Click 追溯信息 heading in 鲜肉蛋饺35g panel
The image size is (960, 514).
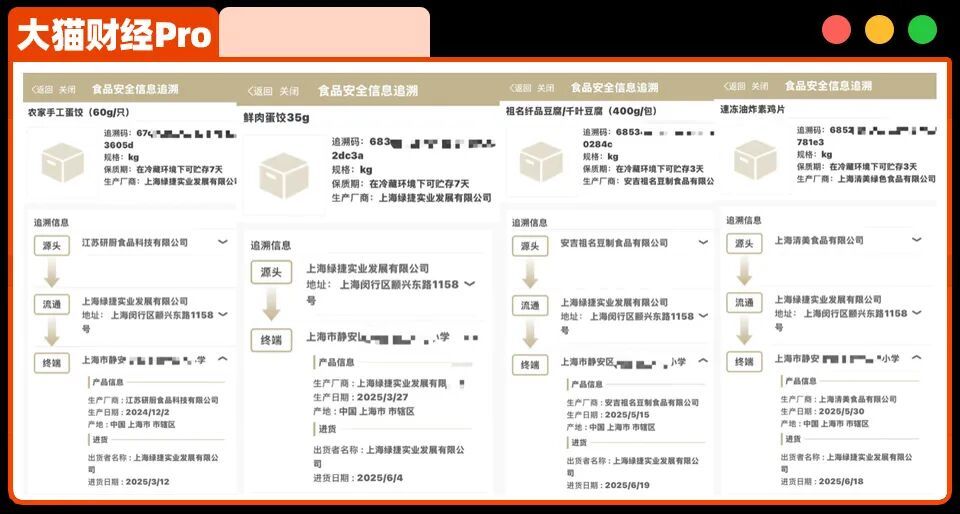click(x=271, y=245)
